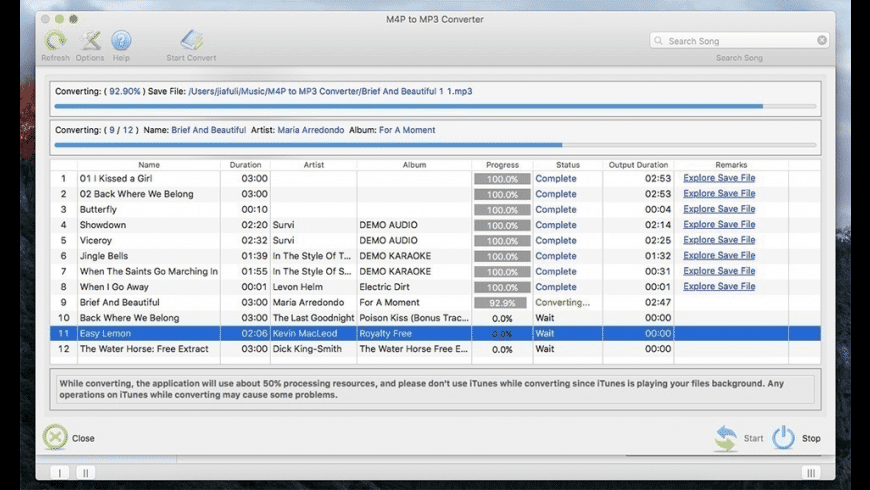The image size is (870, 490).
Task: Click the 92.9% progress cell for Brief And Beautiful
Action: (x=502, y=303)
